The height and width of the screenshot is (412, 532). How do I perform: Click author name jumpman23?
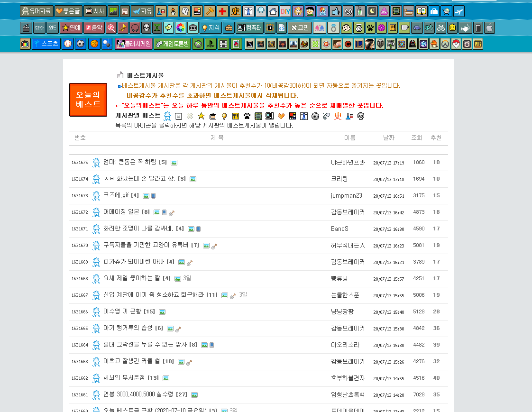tap(346, 195)
